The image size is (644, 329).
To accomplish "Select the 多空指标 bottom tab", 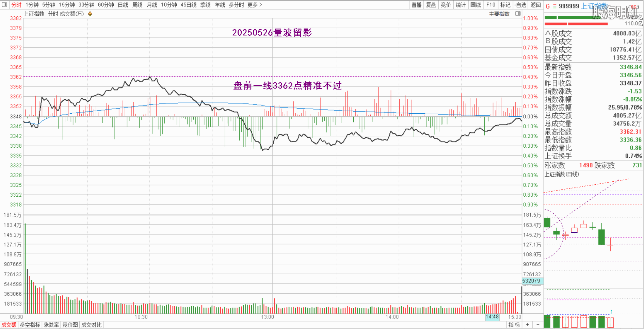I will pos(30,325).
